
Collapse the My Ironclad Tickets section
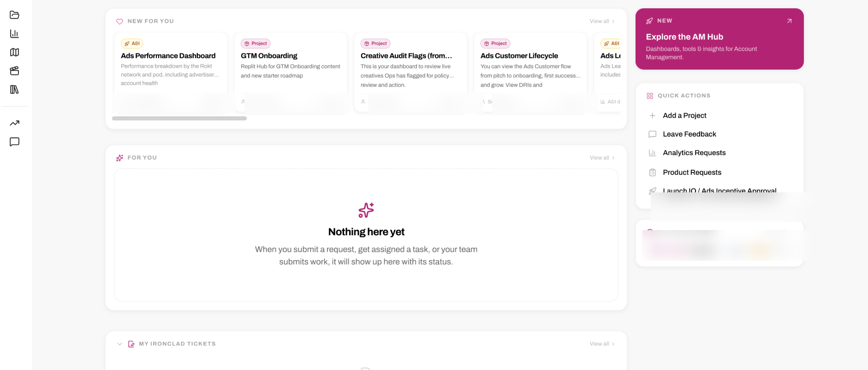(119, 344)
